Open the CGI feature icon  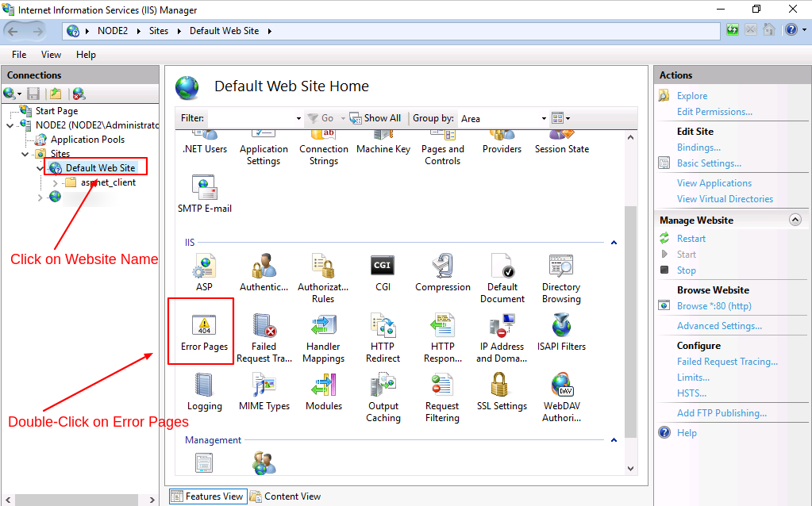[383, 273]
